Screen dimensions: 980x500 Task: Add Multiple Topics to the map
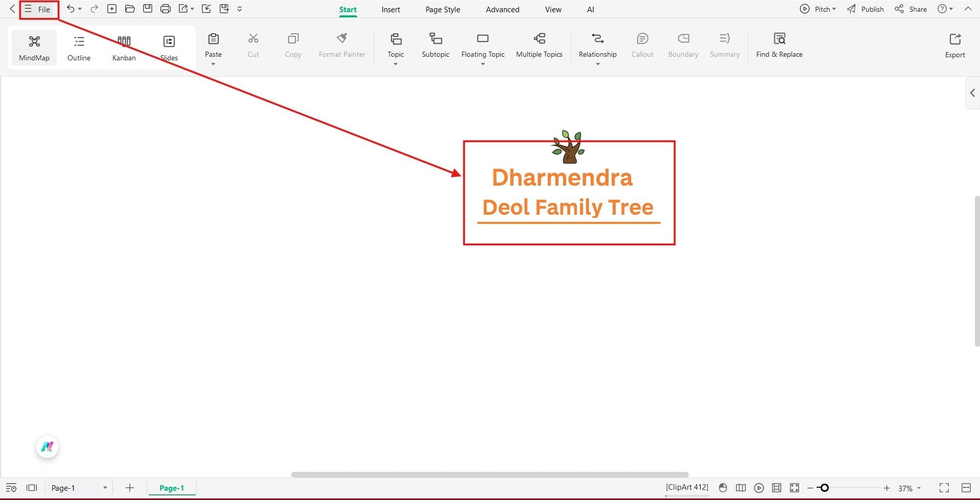pyautogui.click(x=539, y=45)
